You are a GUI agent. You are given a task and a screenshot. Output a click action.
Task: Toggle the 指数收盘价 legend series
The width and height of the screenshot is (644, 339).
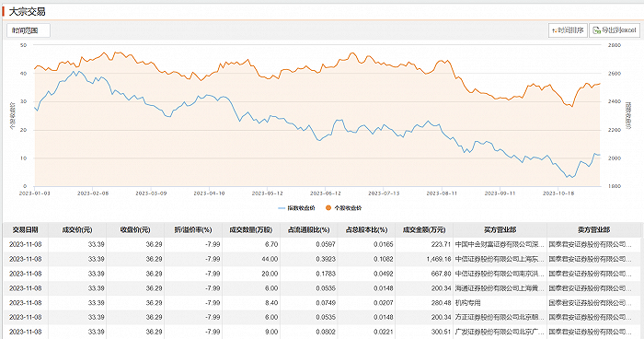pos(296,208)
